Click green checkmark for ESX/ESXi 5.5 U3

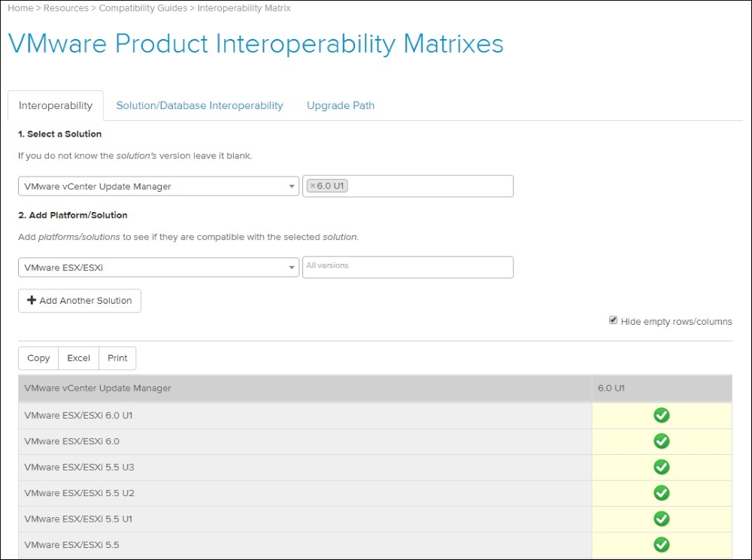[x=661, y=467]
